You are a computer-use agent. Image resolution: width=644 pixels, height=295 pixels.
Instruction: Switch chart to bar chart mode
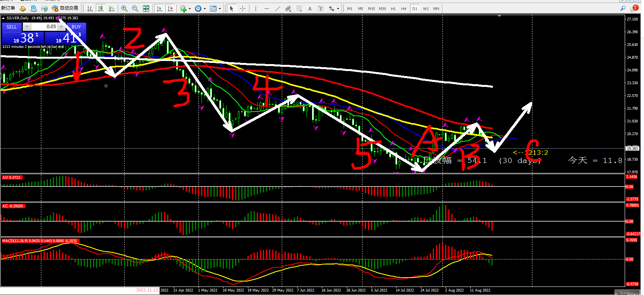[90, 8]
